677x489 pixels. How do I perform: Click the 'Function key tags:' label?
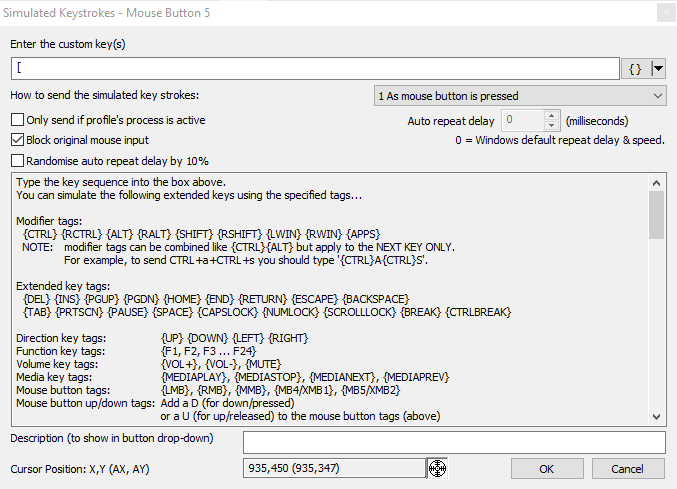coord(60,351)
